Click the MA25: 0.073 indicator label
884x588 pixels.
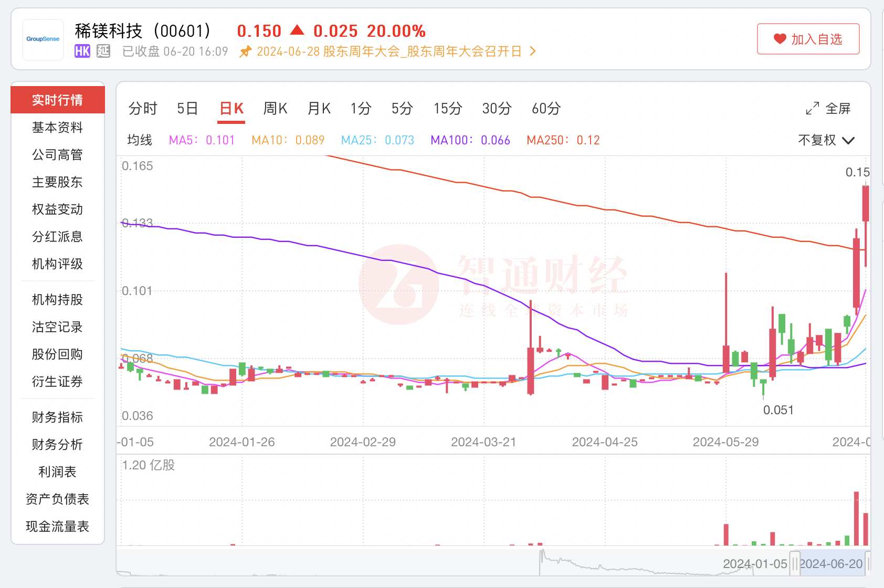pyautogui.click(x=377, y=140)
